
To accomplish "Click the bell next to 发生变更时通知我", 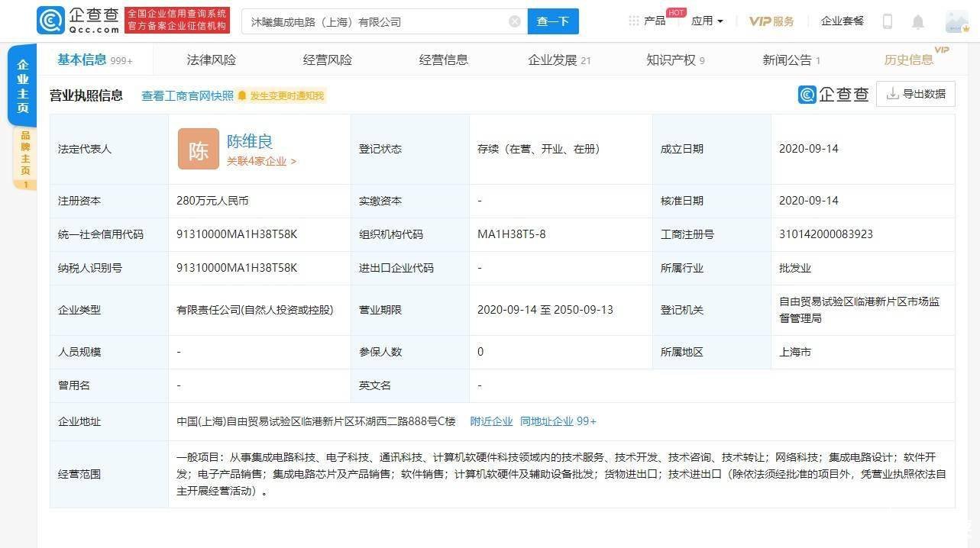I will (242, 96).
